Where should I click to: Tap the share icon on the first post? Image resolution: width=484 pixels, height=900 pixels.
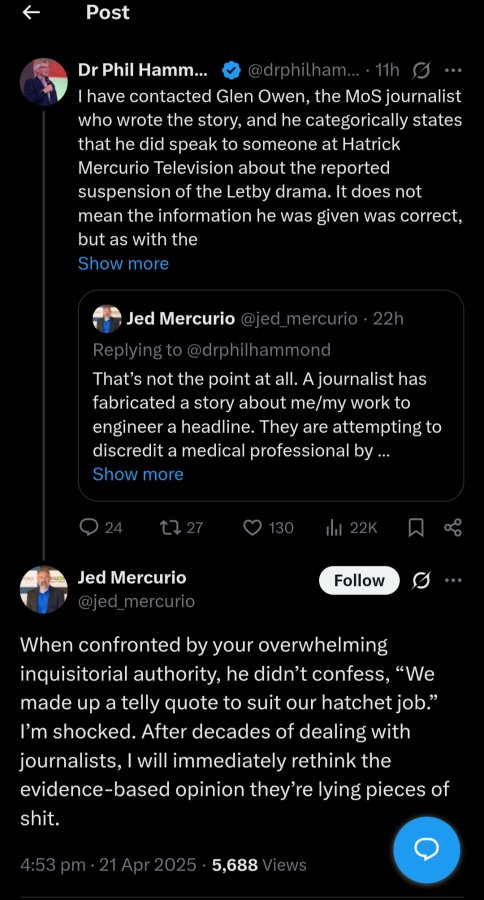tap(453, 527)
